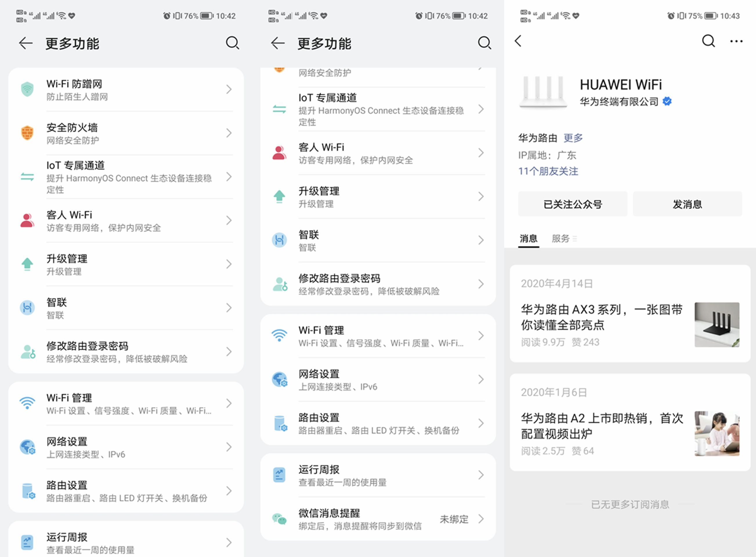Tap blue verified badge beside 华为终端有限公司
756x557 pixels.
(x=667, y=101)
